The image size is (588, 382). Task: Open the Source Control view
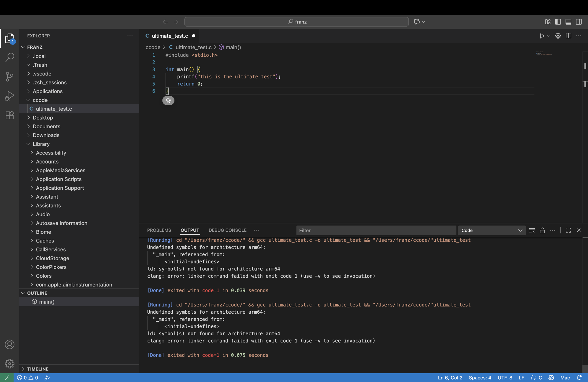9,76
